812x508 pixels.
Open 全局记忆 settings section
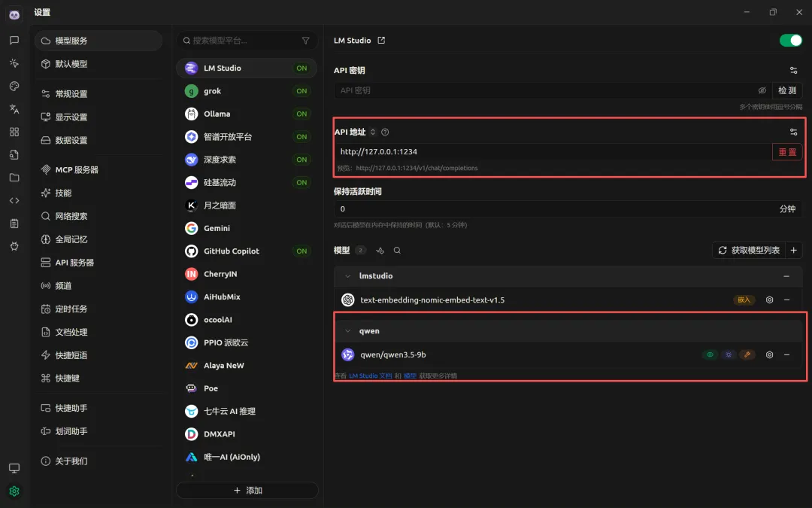(98, 239)
